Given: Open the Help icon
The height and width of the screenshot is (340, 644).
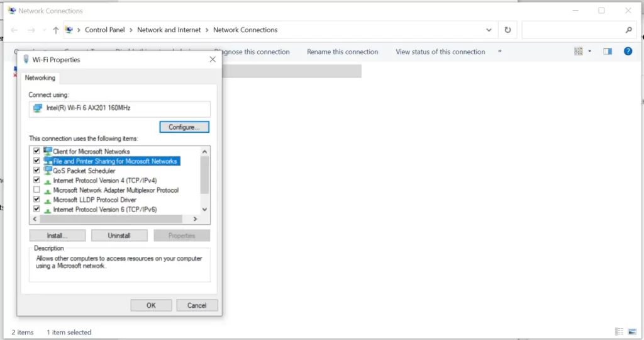Looking at the screenshot, I should click(628, 52).
